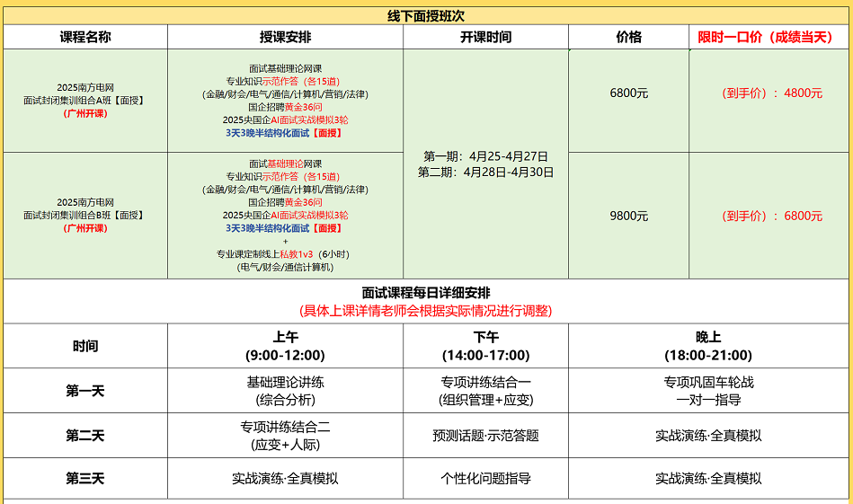Select the 个性化问题指导 cell
This screenshot has height=504, width=853.
coord(485,478)
